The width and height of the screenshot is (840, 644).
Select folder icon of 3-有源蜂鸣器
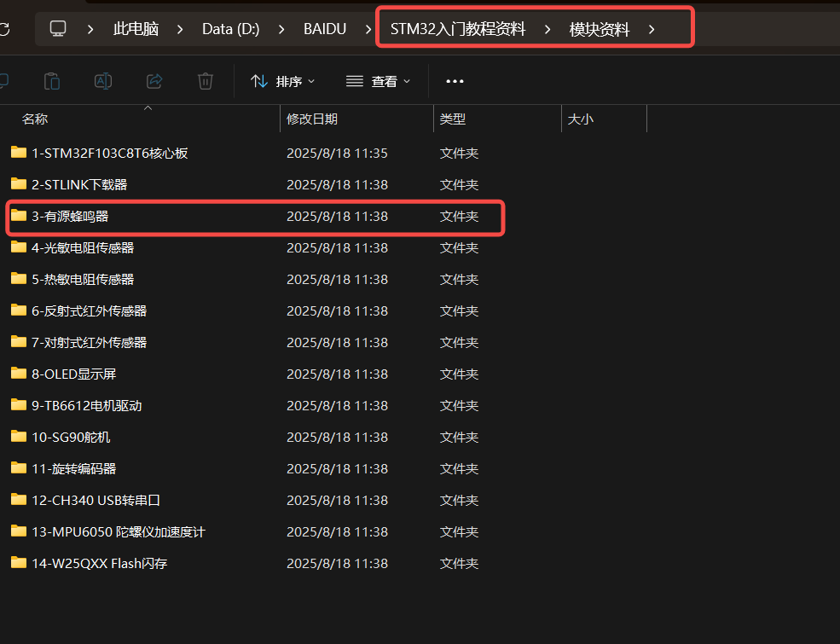click(19, 216)
